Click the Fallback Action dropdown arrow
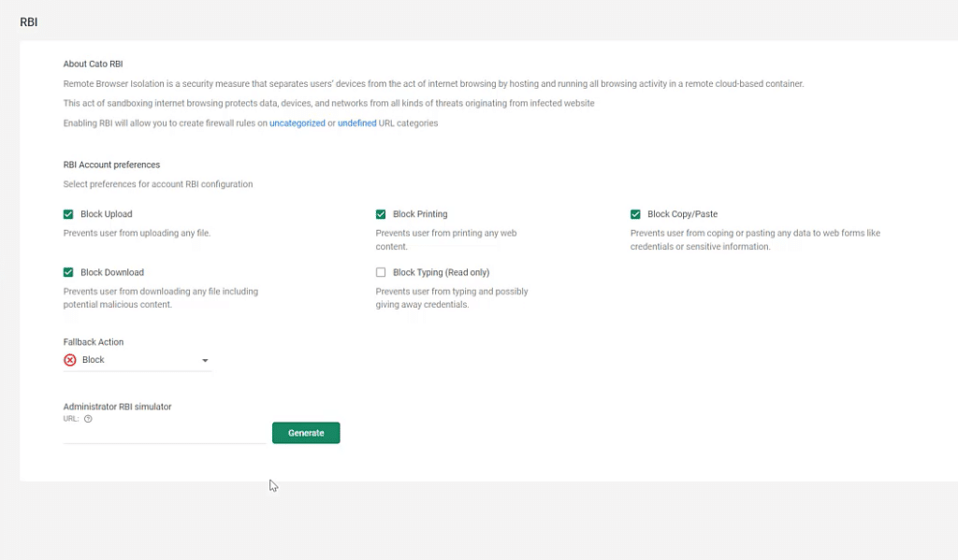The image size is (958, 560). point(206,359)
